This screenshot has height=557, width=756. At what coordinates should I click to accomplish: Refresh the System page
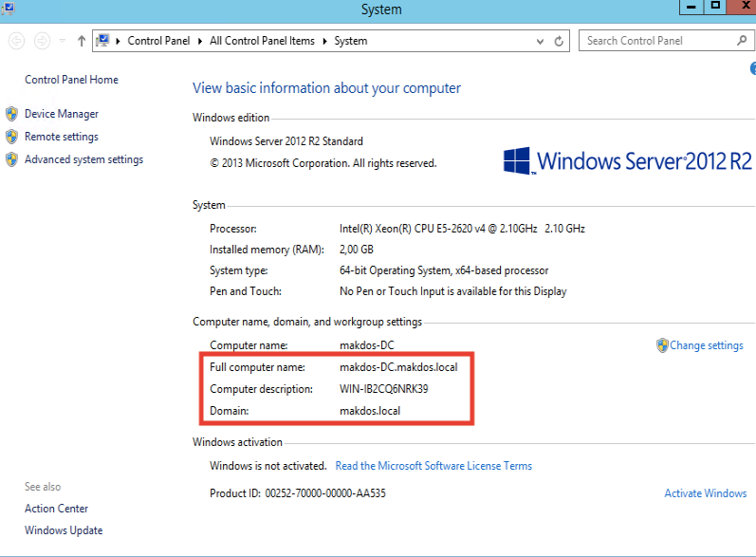[559, 41]
